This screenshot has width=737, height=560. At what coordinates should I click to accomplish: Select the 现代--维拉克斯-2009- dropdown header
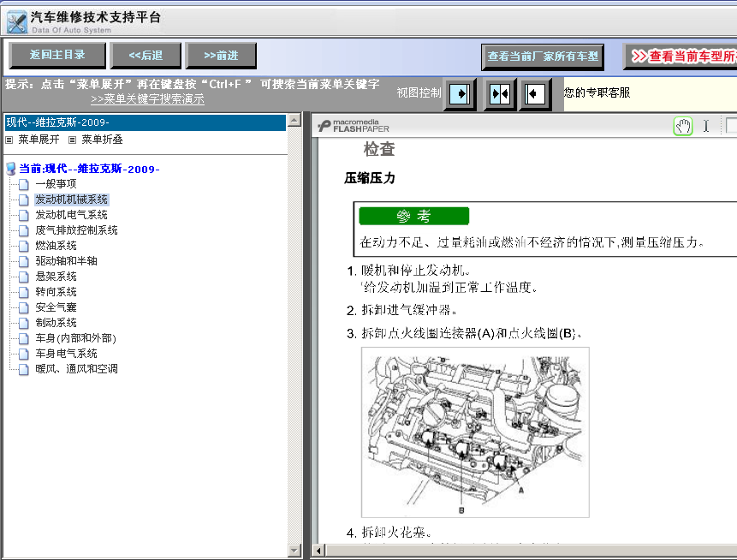point(146,122)
